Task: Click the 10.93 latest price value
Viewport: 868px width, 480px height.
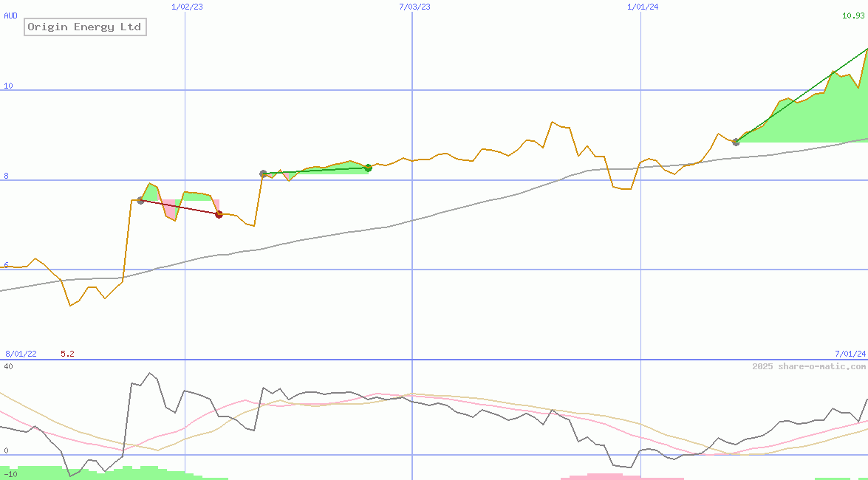Action: pyautogui.click(x=853, y=16)
